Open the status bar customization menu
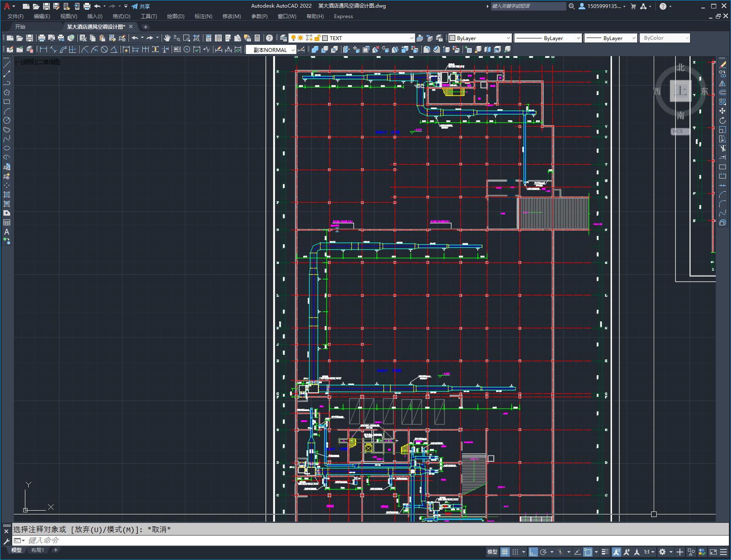This screenshot has width=731, height=560. (x=723, y=552)
